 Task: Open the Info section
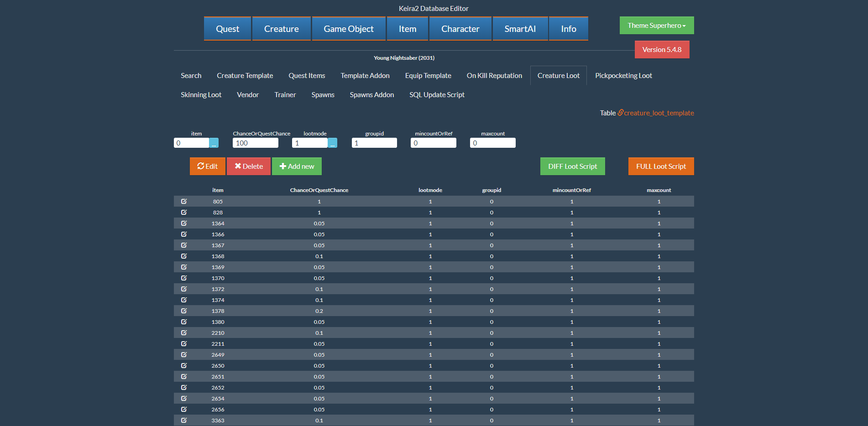coord(569,29)
